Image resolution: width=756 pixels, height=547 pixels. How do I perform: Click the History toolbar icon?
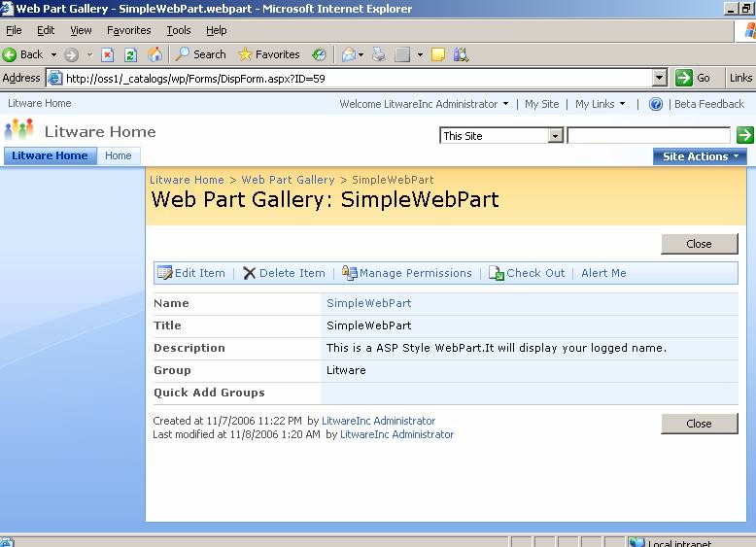[319, 55]
